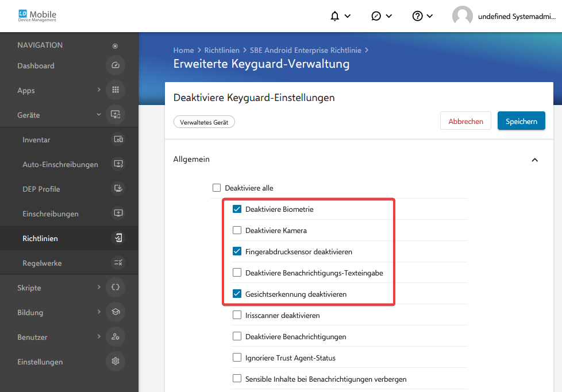Open Dashboard in the navigation
Screen dimensions: 562x392
[x=36, y=66]
